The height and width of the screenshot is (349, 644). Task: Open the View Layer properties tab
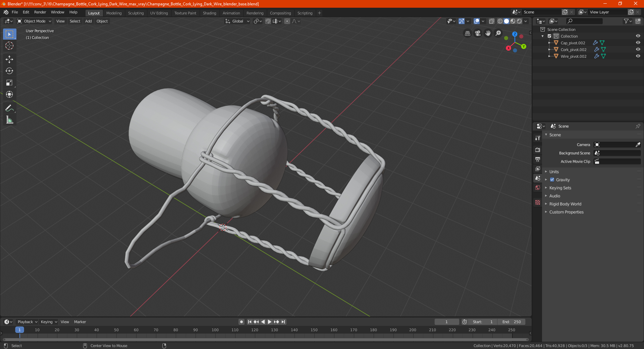538,168
